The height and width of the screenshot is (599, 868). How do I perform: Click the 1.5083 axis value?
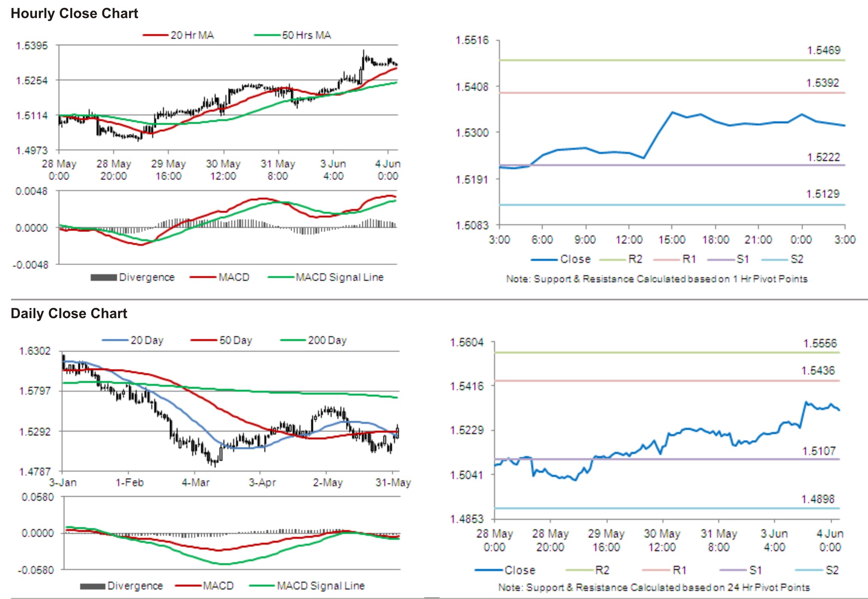[472, 226]
